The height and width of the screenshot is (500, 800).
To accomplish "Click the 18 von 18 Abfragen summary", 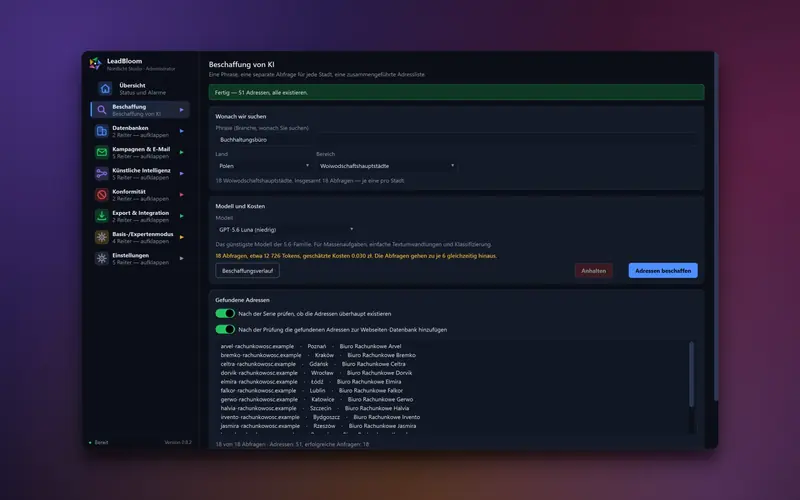I will tap(292, 444).
